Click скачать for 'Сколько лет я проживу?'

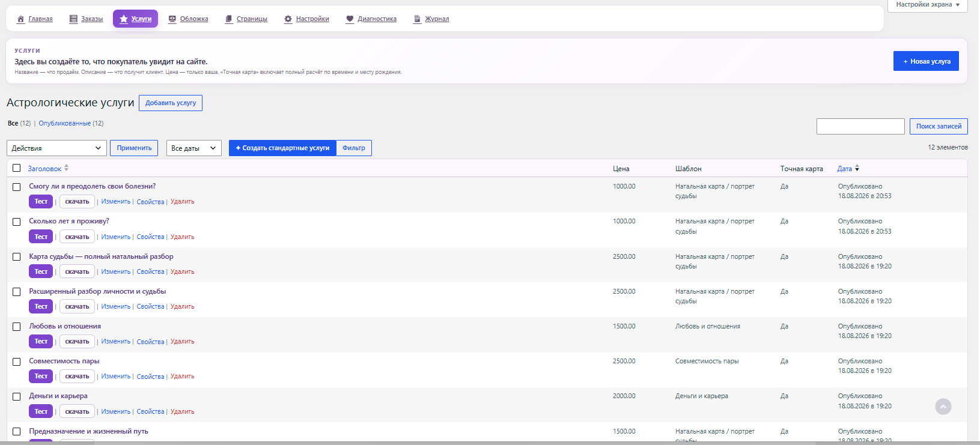(77, 237)
